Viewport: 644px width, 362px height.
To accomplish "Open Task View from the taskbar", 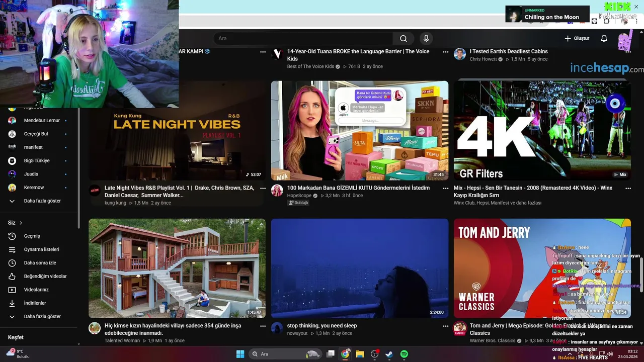I will [x=331, y=354].
